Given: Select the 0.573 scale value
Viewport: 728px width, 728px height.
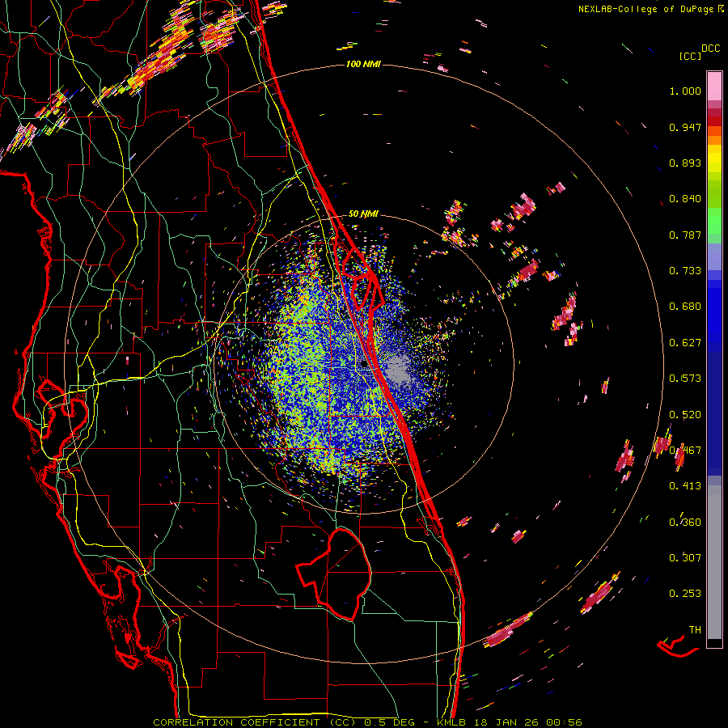Looking at the screenshot, I should (x=685, y=379).
